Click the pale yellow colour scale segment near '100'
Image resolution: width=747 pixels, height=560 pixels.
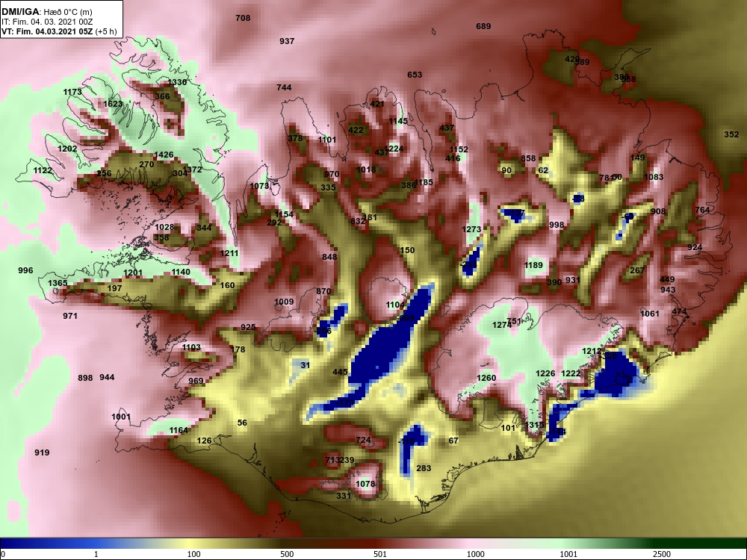[190, 544]
